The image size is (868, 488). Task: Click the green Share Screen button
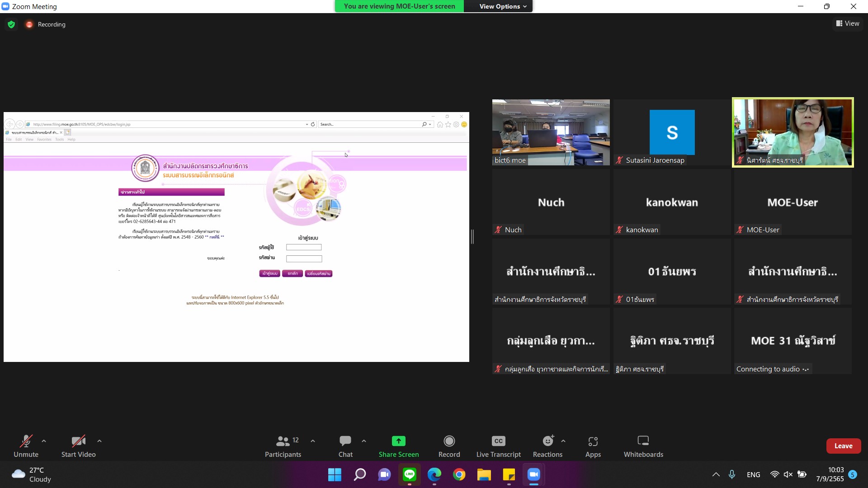tap(399, 446)
